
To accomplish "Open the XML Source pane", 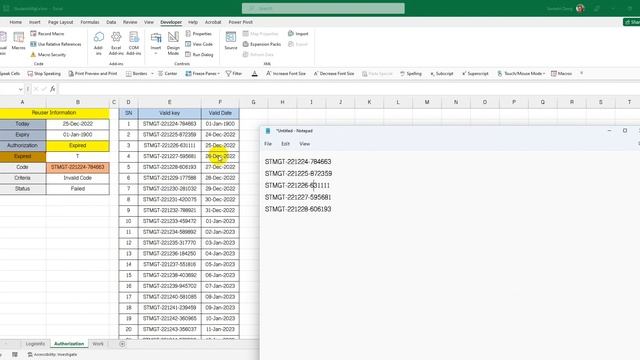I will [x=231, y=41].
